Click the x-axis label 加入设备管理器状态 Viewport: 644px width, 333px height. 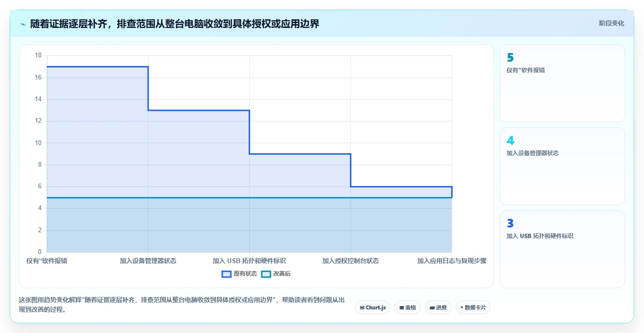148,261
